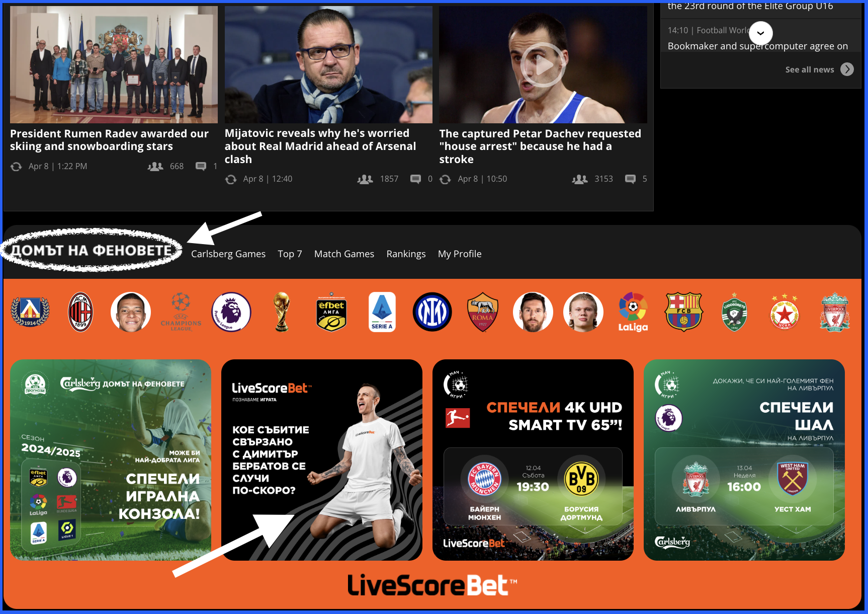Click Apr 8 | 12:40 timestamp
Image resolution: width=868 pixels, height=614 pixels.
click(x=268, y=179)
